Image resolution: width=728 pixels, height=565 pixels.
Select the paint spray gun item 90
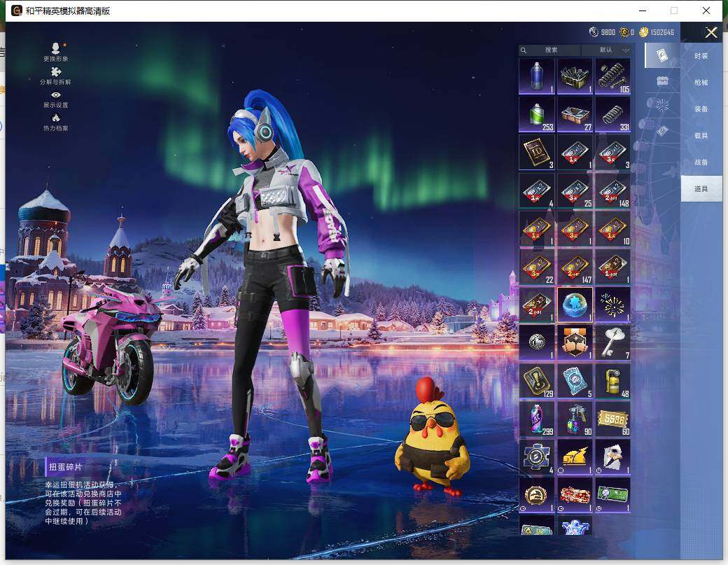575,419
